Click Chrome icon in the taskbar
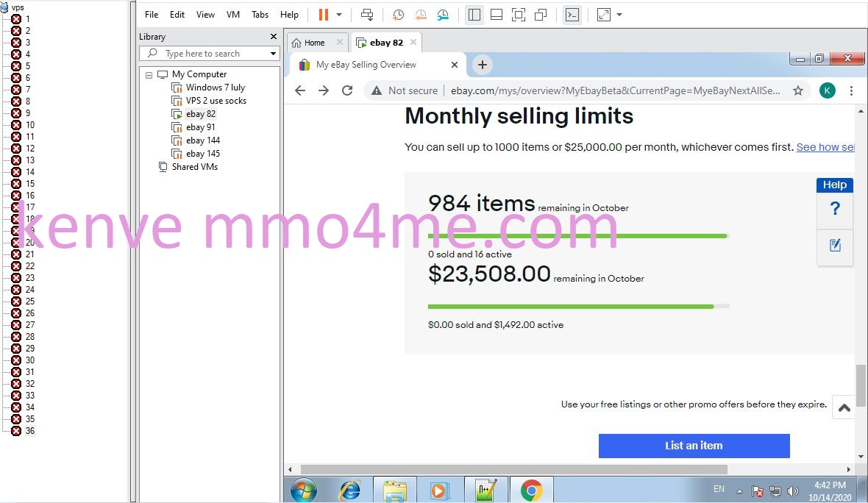The height and width of the screenshot is (503, 868). click(531, 490)
